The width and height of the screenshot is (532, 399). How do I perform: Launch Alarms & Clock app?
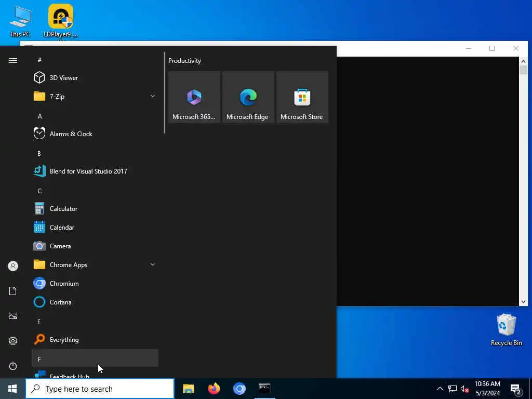click(x=95, y=134)
